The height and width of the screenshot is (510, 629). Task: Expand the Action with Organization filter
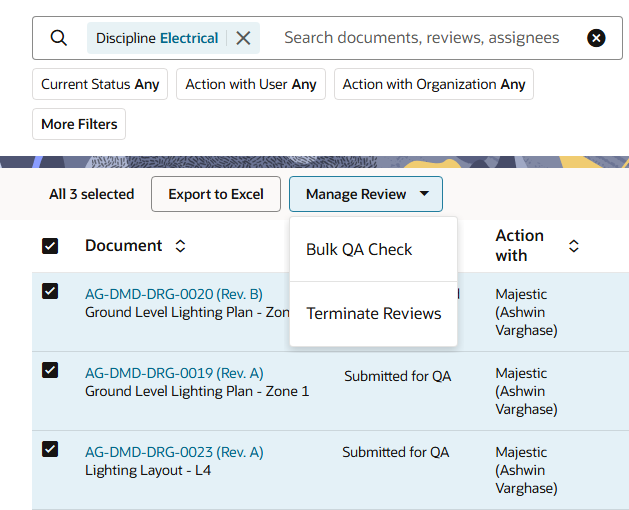433,85
